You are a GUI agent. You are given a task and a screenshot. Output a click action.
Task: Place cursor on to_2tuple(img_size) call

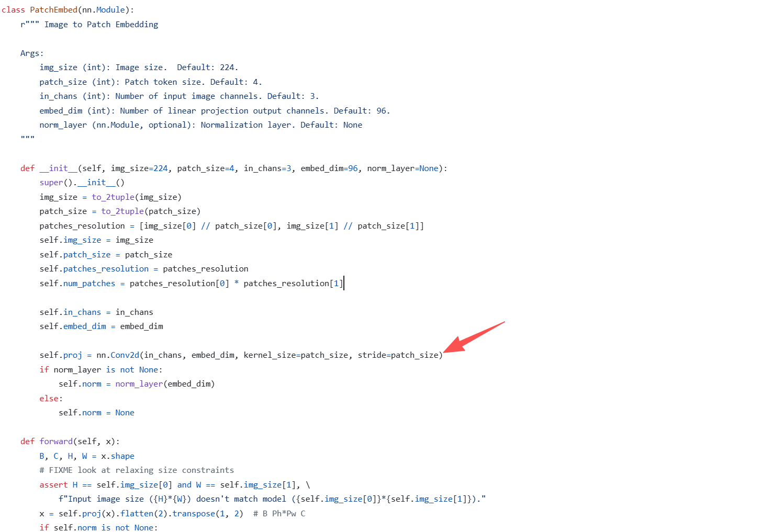tap(137, 197)
